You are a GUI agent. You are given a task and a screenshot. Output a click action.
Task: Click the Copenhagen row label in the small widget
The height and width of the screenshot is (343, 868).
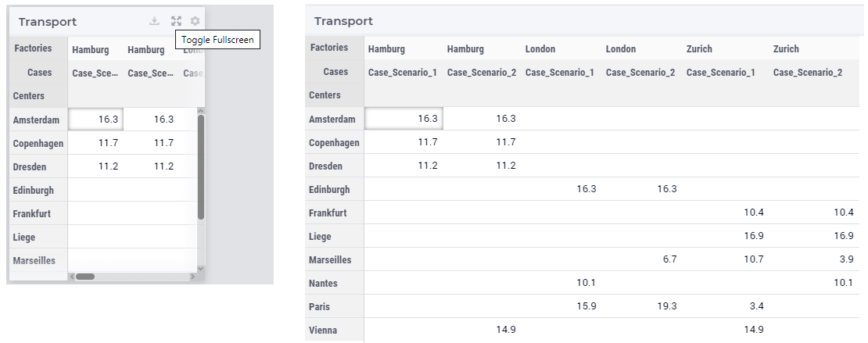click(x=38, y=143)
